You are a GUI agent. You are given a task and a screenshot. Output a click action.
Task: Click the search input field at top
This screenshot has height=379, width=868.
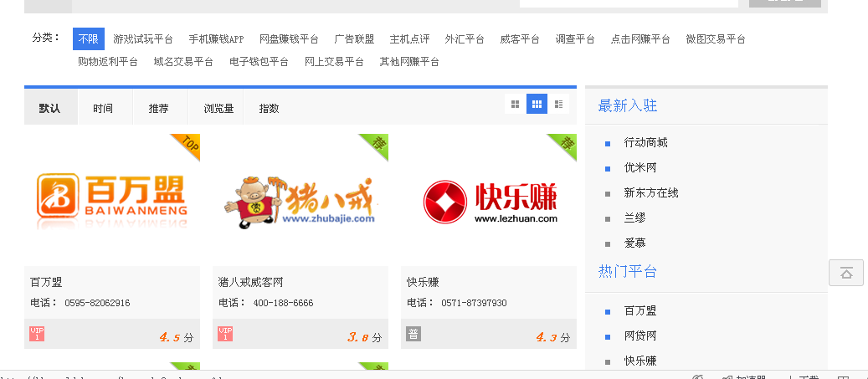pos(629,3)
